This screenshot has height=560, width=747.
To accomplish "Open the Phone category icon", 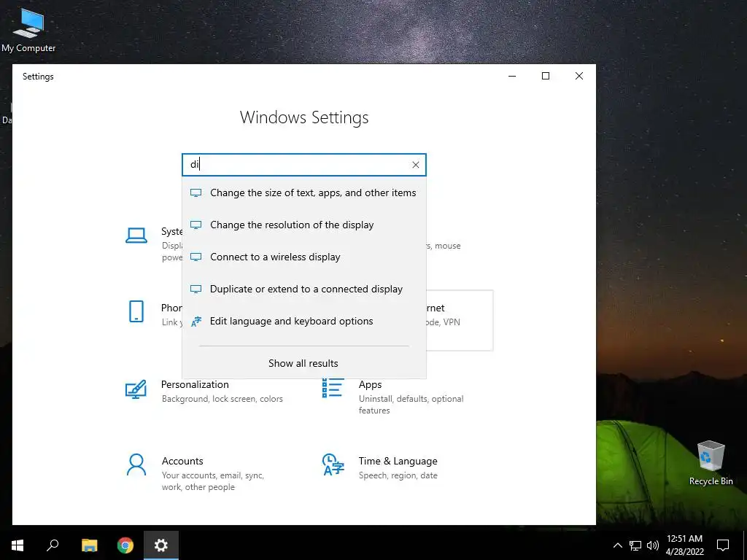I will (x=136, y=311).
